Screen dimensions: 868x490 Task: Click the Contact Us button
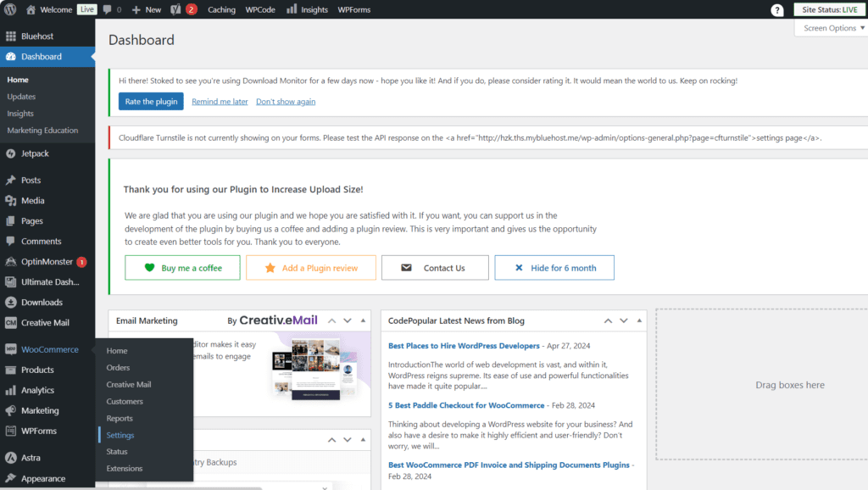point(435,268)
